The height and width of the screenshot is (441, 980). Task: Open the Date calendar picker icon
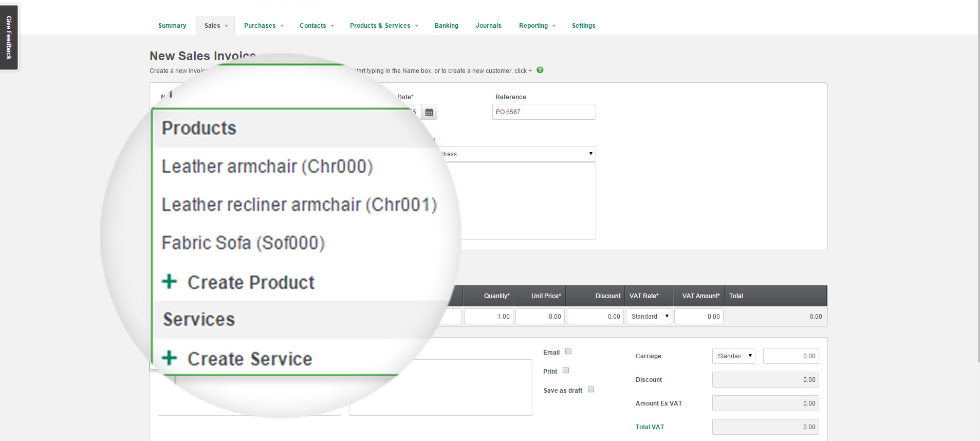(429, 112)
